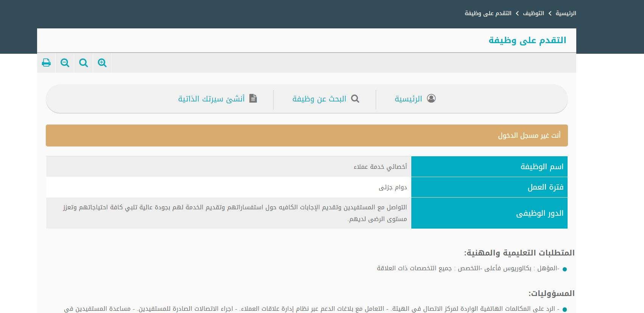Click the المسؤوليات heading
The height and width of the screenshot is (313, 644).
552,293
